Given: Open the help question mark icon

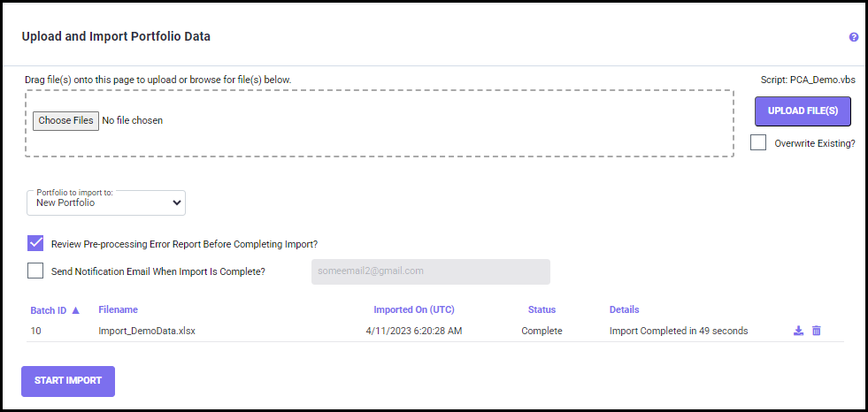Looking at the screenshot, I should point(854,37).
